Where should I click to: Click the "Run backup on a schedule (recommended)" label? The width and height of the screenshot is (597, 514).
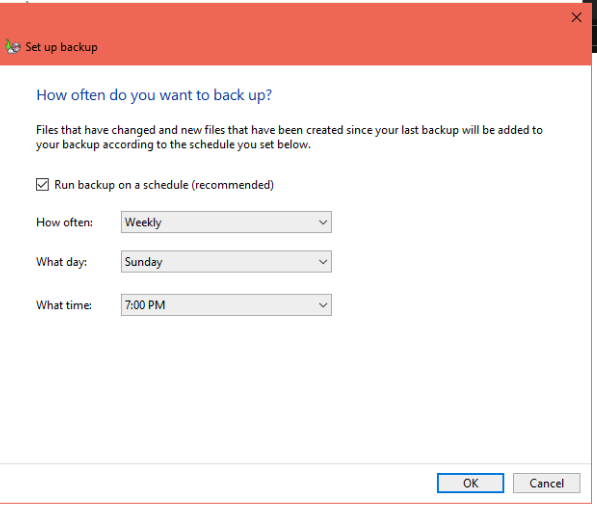tap(164, 185)
